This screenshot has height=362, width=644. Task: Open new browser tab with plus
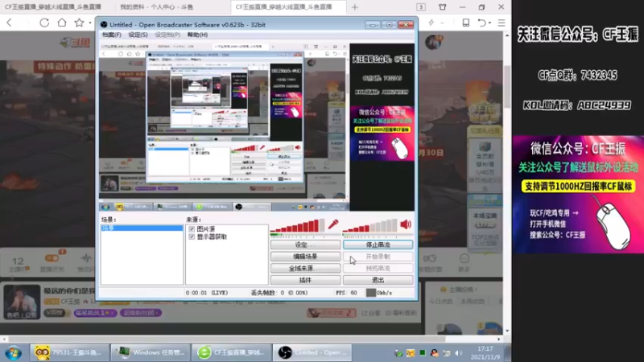[355, 7]
